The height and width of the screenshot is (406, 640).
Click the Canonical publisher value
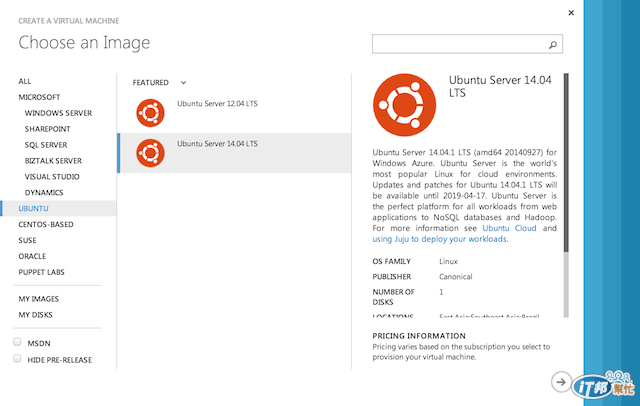tap(456, 277)
